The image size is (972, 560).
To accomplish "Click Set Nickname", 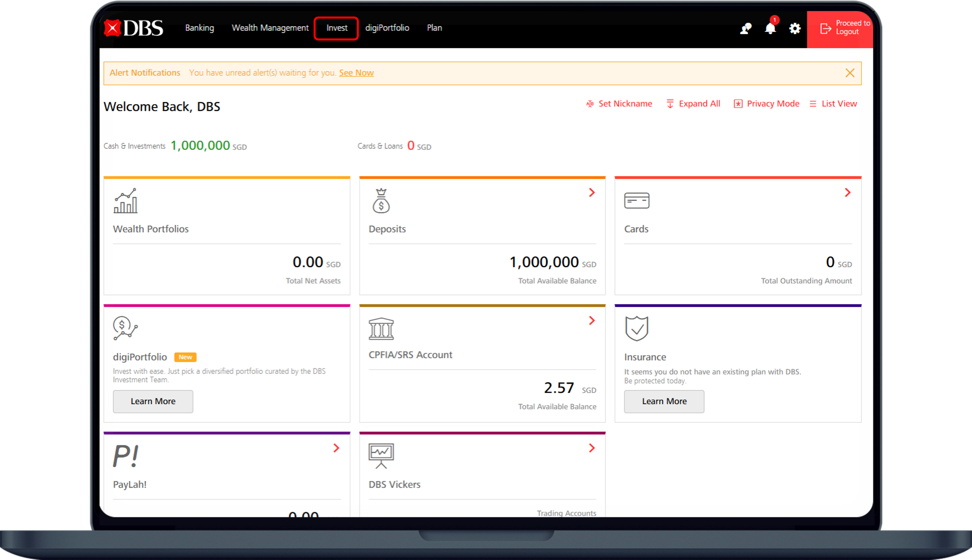I will point(619,103).
